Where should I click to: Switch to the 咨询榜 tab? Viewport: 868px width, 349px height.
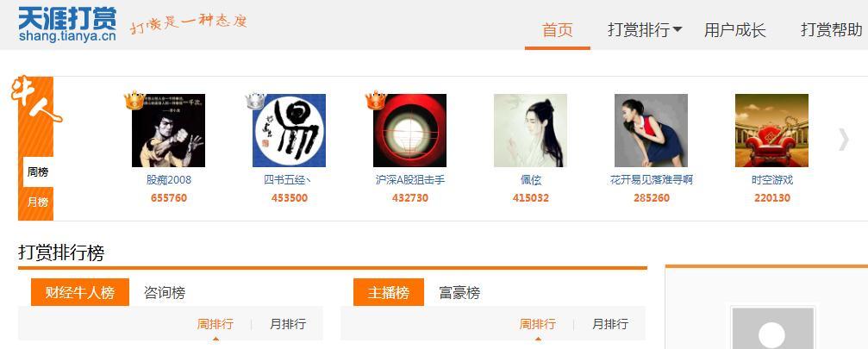[x=165, y=292]
